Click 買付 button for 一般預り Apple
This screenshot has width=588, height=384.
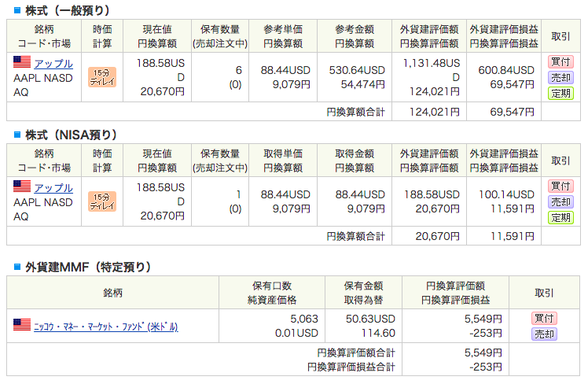[x=560, y=61]
